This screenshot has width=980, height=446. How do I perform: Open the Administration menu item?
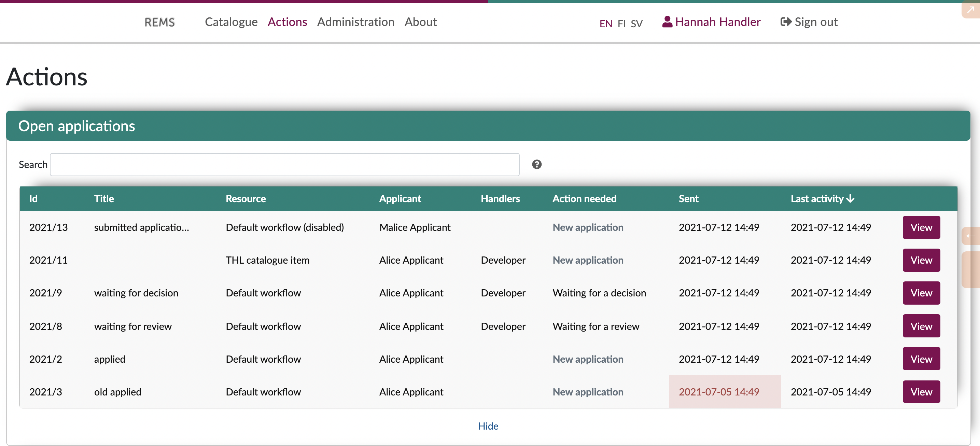click(x=356, y=22)
